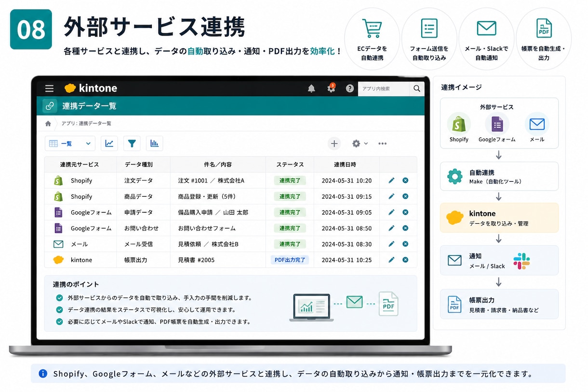Screen dimensions: 588x392
Task: Click the 件名／内容 column header
Action: [218, 164]
